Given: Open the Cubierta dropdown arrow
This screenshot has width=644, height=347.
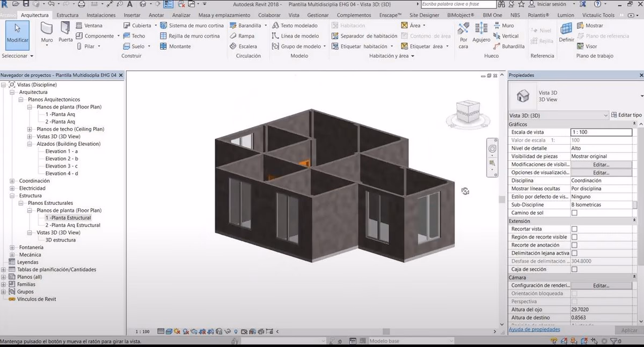Looking at the screenshot, I should point(156,25).
